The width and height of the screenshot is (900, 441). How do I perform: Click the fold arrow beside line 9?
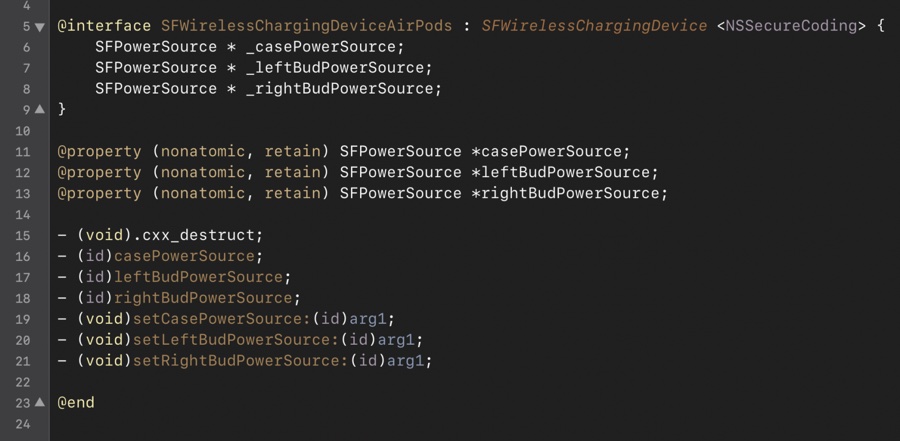(x=39, y=109)
